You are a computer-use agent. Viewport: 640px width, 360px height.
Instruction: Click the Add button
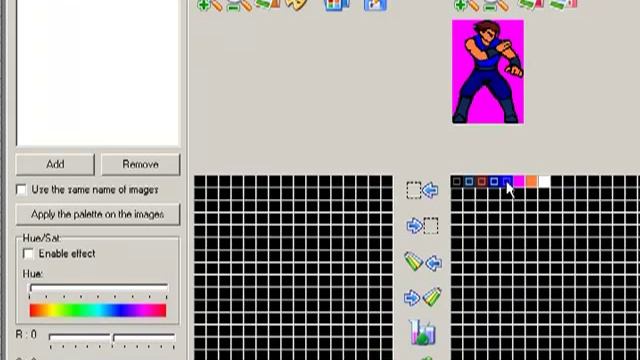pyautogui.click(x=55, y=164)
